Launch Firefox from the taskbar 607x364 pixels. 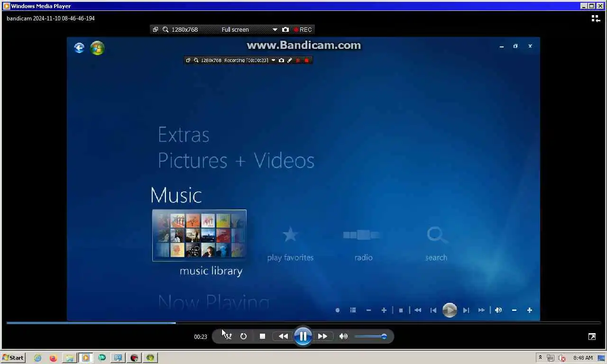click(53, 358)
